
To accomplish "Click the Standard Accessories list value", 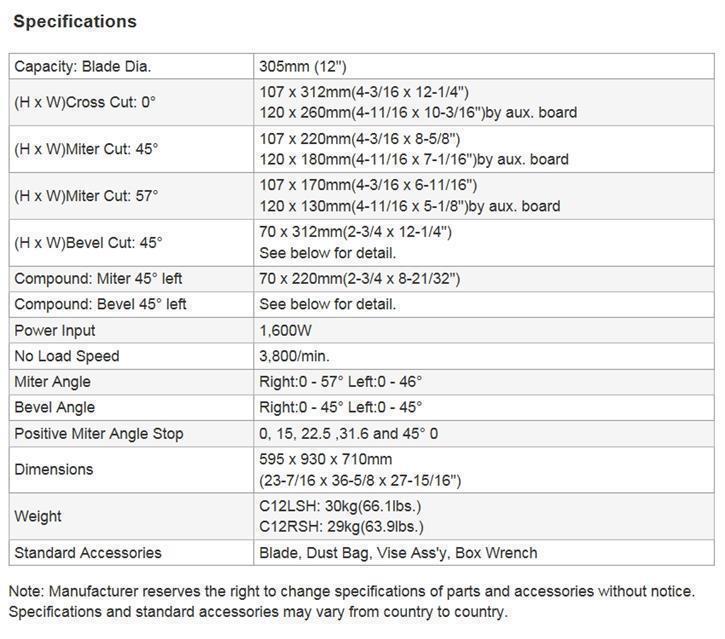I will 398,553.
